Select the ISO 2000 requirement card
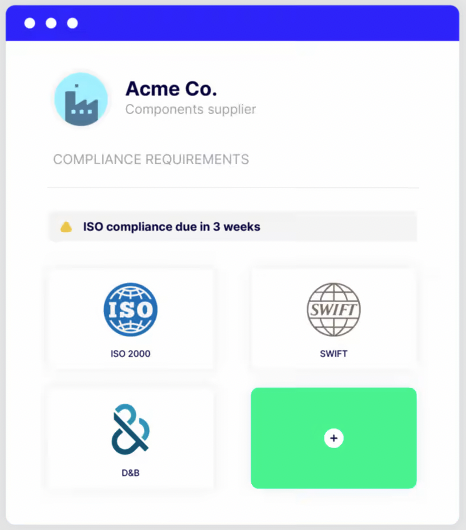The image size is (466, 530). click(130, 318)
